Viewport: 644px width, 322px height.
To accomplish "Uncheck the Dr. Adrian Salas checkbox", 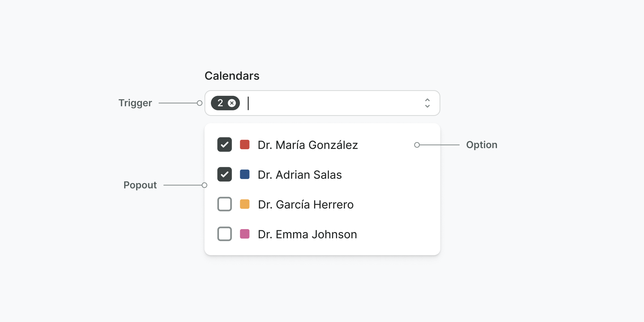I will click(x=225, y=174).
